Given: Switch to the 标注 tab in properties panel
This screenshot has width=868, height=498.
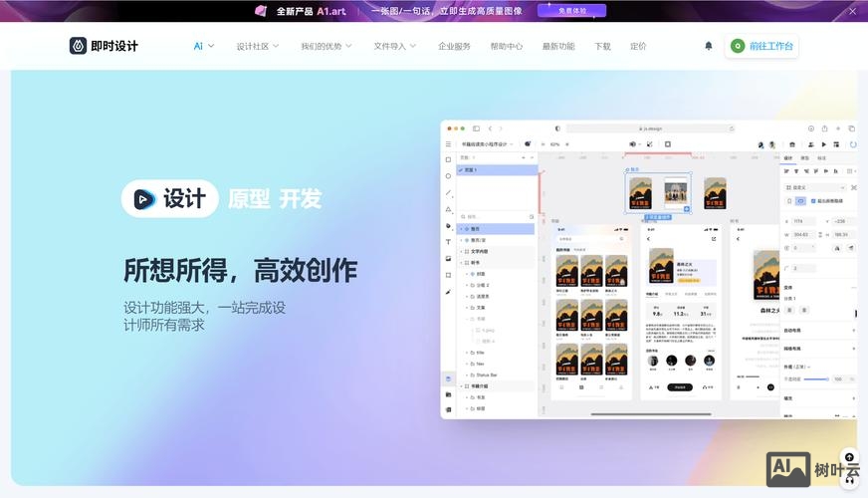Looking at the screenshot, I should (x=821, y=158).
